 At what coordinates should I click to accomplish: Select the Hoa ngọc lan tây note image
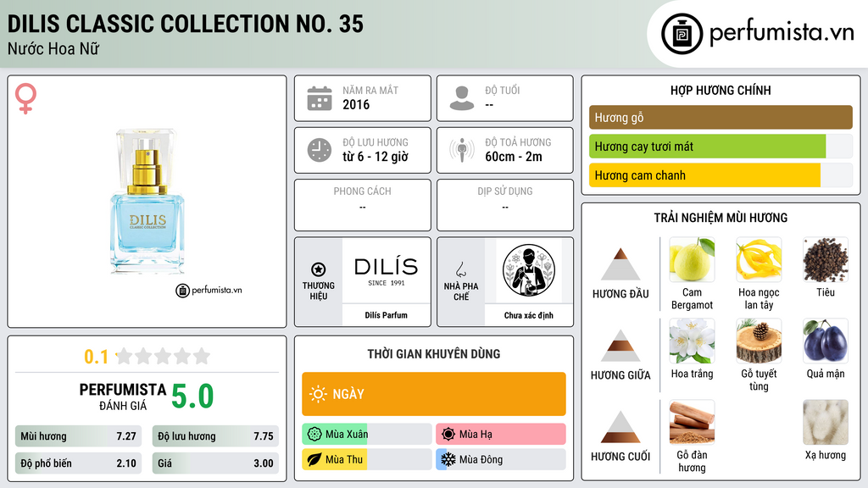pos(759,259)
